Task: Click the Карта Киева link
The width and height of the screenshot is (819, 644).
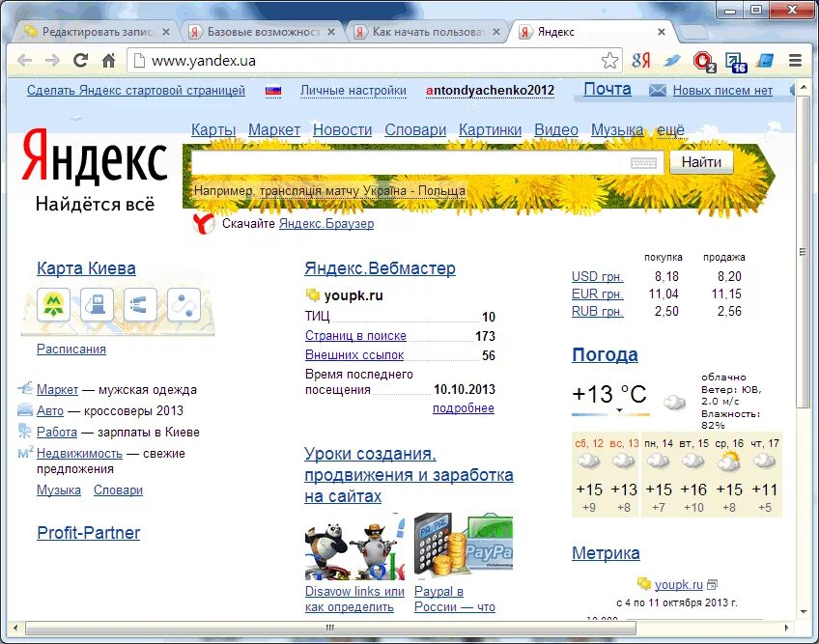Action: point(86,268)
